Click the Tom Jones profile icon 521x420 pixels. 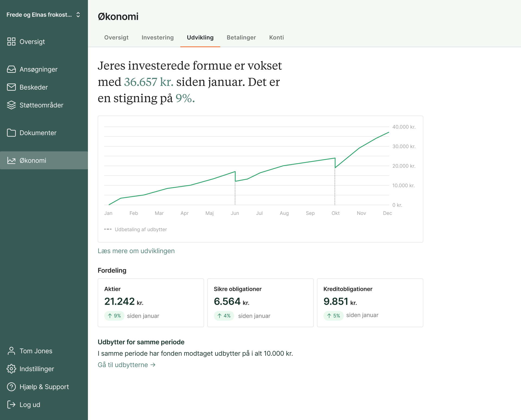click(11, 351)
